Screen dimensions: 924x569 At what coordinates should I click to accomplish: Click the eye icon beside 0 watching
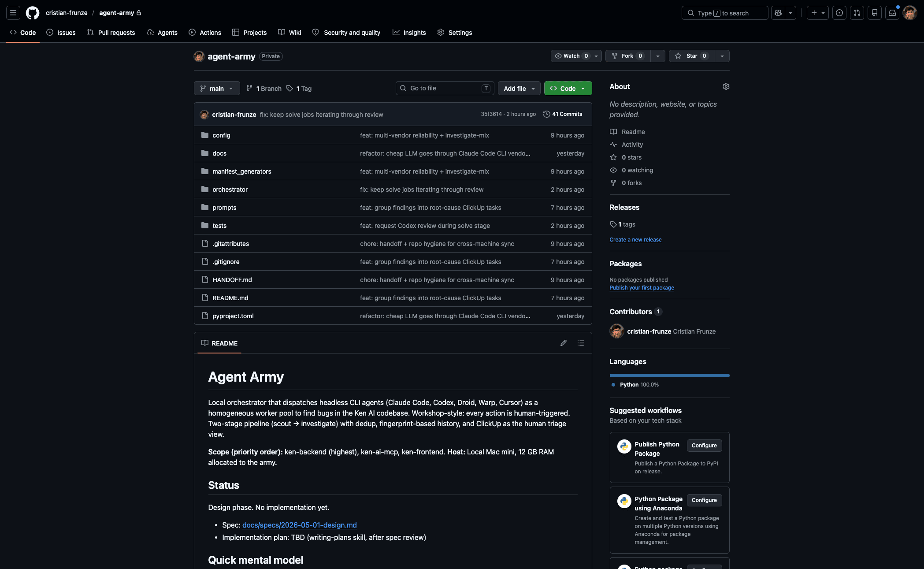tap(613, 170)
